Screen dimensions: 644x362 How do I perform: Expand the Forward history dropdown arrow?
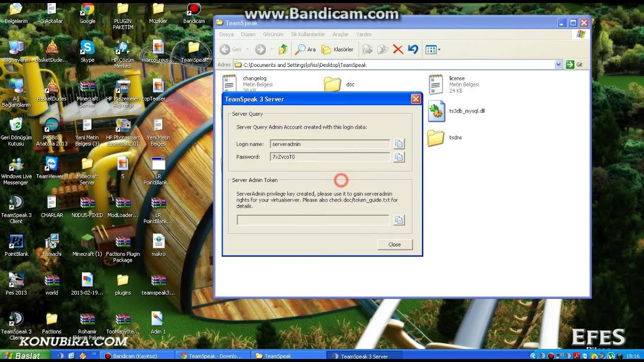coord(271,49)
